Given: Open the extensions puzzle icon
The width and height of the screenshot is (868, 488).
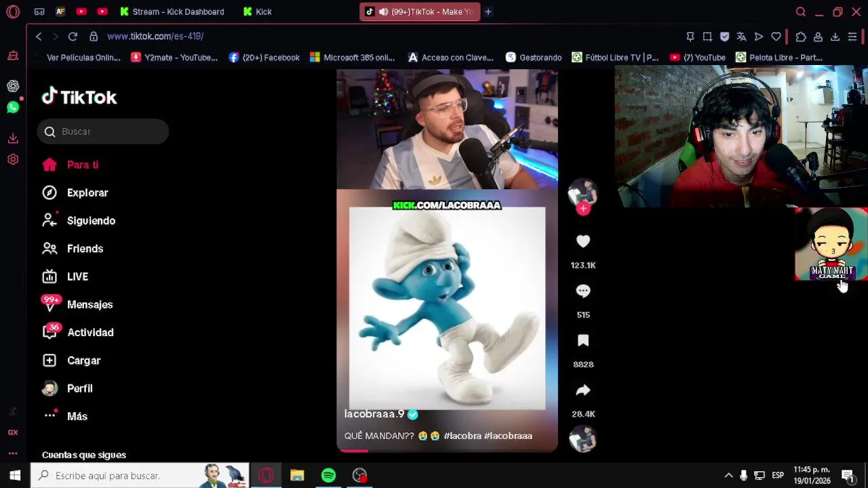Looking at the screenshot, I should 801,37.
